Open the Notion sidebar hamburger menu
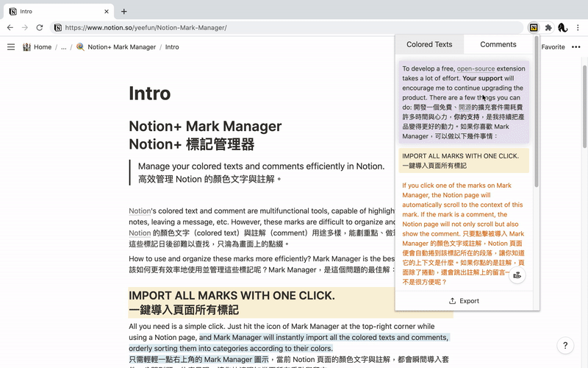 pos(11,47)
